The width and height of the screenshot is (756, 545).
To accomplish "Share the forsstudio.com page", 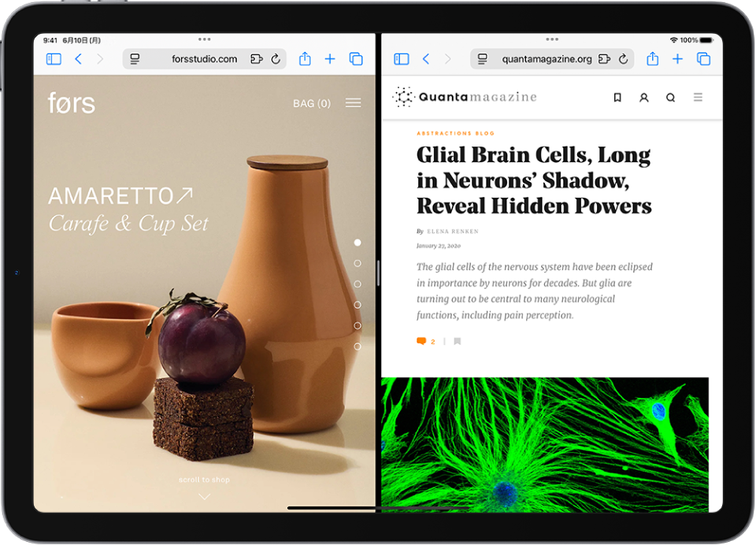I will pyautogui.click(x=305, y=58).
